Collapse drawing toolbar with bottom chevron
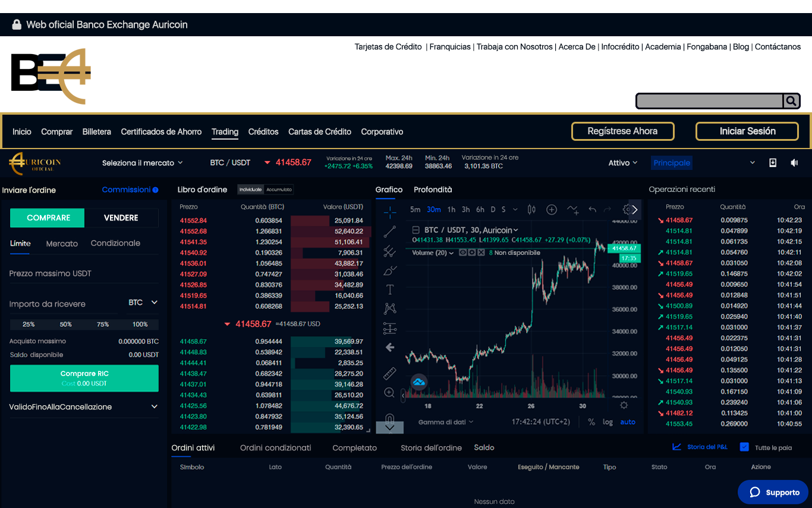 click(390, 427)
